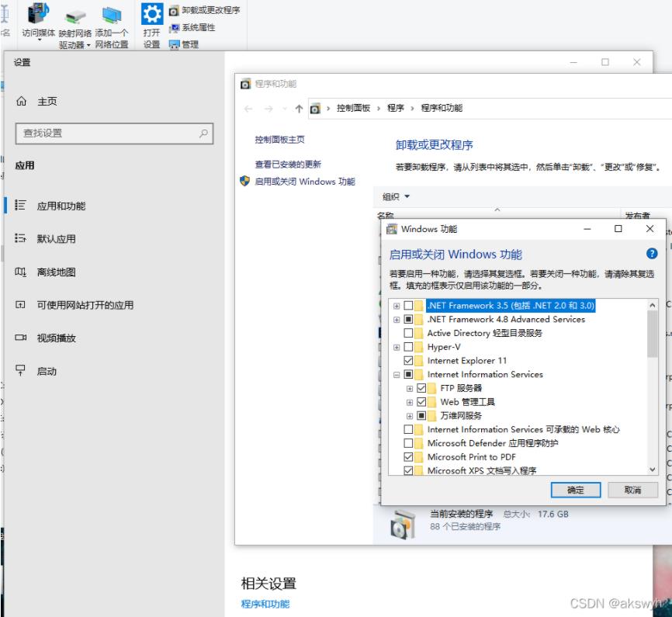Toggle the Microsoft Print to PDF checkbox

pos(409,457)
